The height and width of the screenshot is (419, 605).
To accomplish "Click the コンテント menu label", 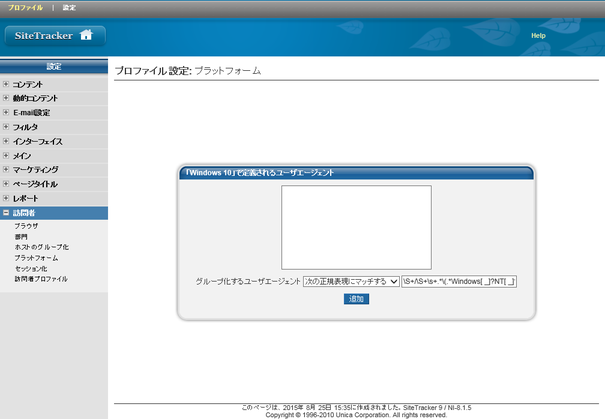I will pyautogui.click(x=28, y=84).
